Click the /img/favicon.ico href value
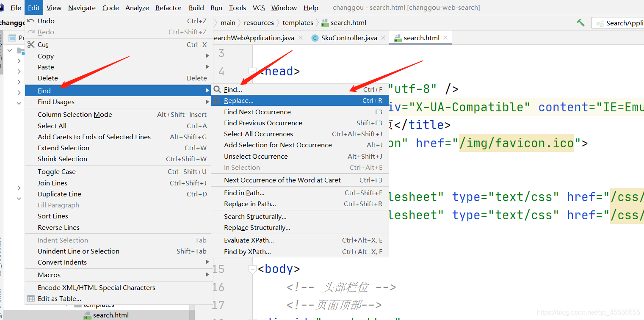Viewport: 644px width, 320px height. coord(517,143)
